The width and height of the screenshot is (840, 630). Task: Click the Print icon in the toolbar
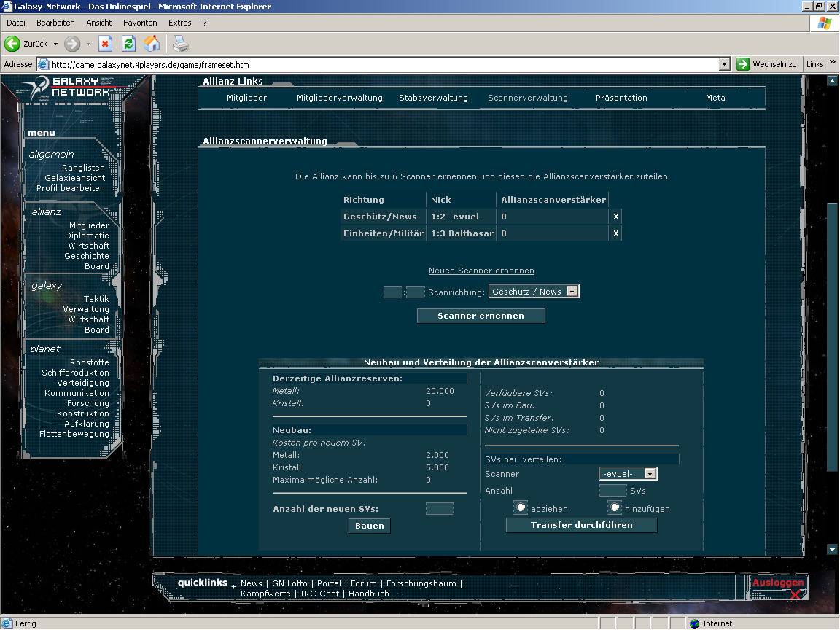click(180, 44)
